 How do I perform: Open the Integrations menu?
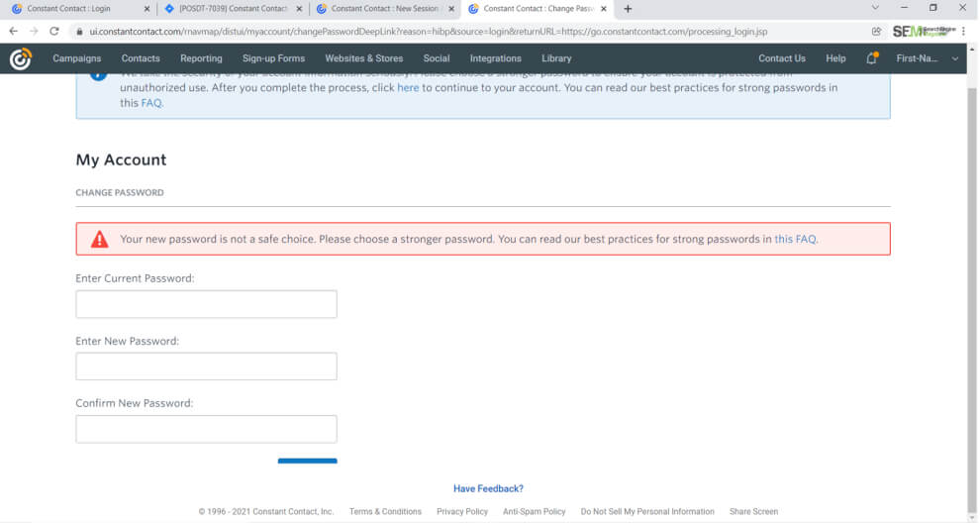pos(496,58)
